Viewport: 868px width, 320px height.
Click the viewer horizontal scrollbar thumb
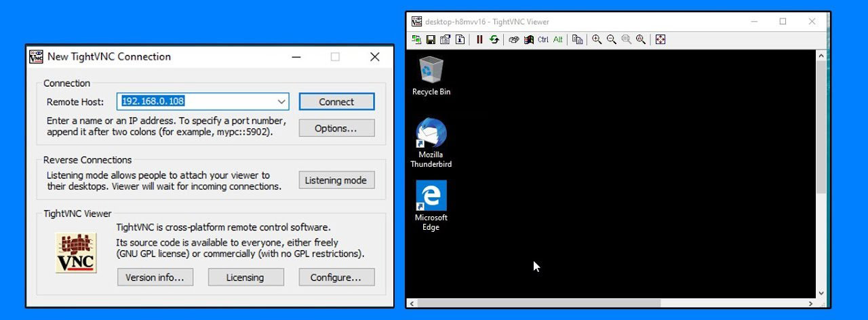(539, 303)
